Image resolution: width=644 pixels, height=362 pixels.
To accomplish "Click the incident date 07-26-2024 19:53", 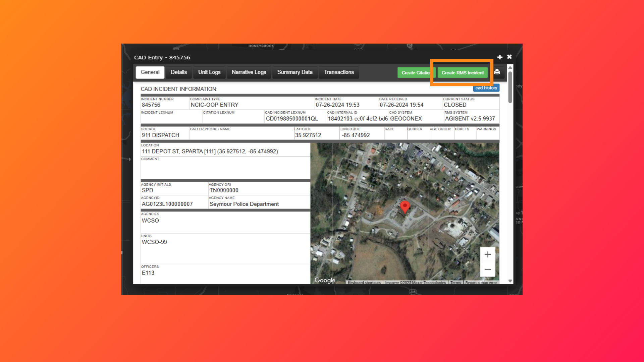I will click(x=337, y=105).
